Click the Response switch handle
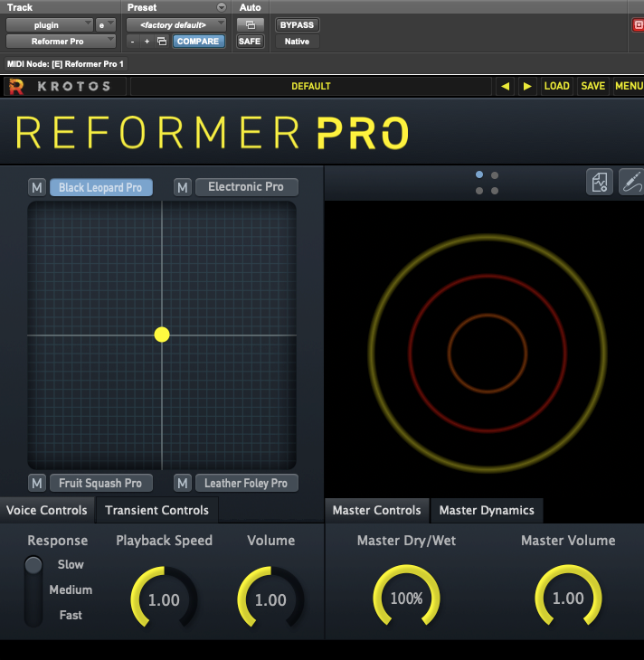The width and height of the screenshot is (644, 660). pos(33,565)
